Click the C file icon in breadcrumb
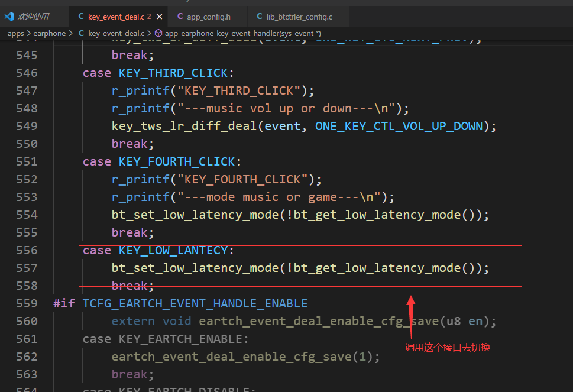The image size is (573, 392). tap(81, 34)
